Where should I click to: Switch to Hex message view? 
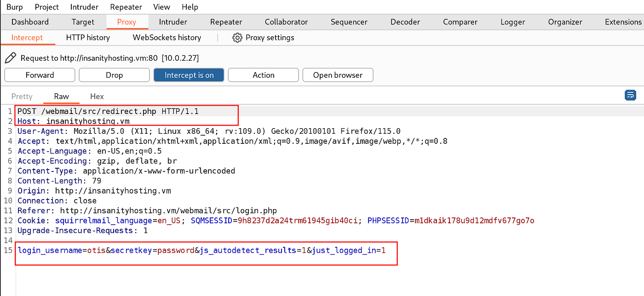(x=97, y=97)
